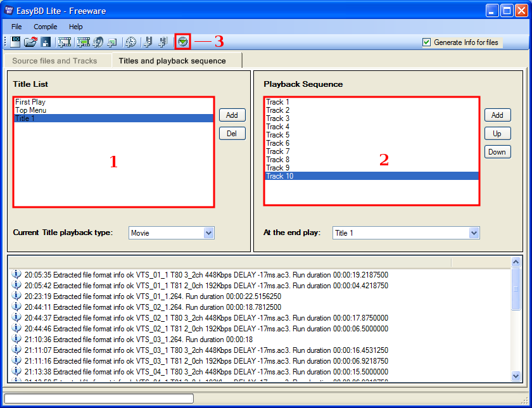Click the log scrollbar down arrow
Viewport: 532px width, 408px height.
point(516,376)
